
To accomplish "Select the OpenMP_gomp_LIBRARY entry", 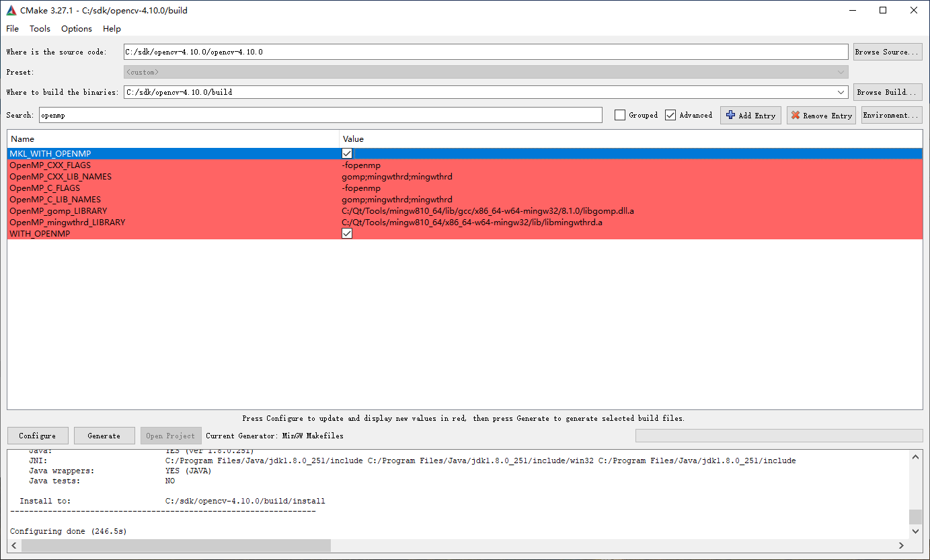I will pyautogui.click(x=58, y=210).
